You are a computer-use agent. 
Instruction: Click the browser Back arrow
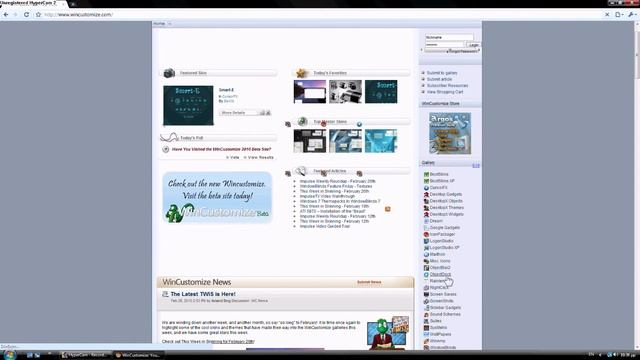[x=6, y=14]
